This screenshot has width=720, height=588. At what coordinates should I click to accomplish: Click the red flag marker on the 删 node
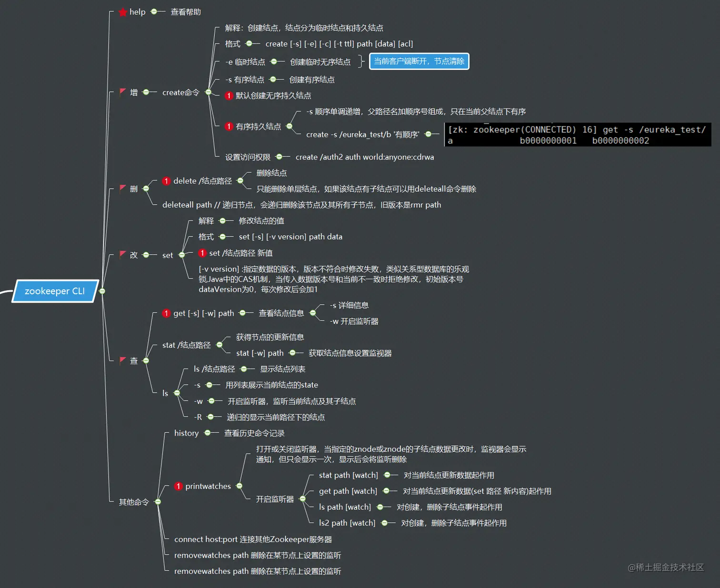[x=122, y=189]
